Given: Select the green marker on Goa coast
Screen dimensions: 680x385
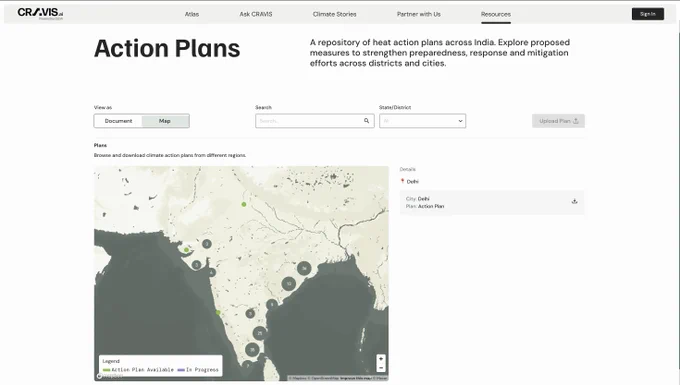Looking at the screenshot, I should click(218, 313).
